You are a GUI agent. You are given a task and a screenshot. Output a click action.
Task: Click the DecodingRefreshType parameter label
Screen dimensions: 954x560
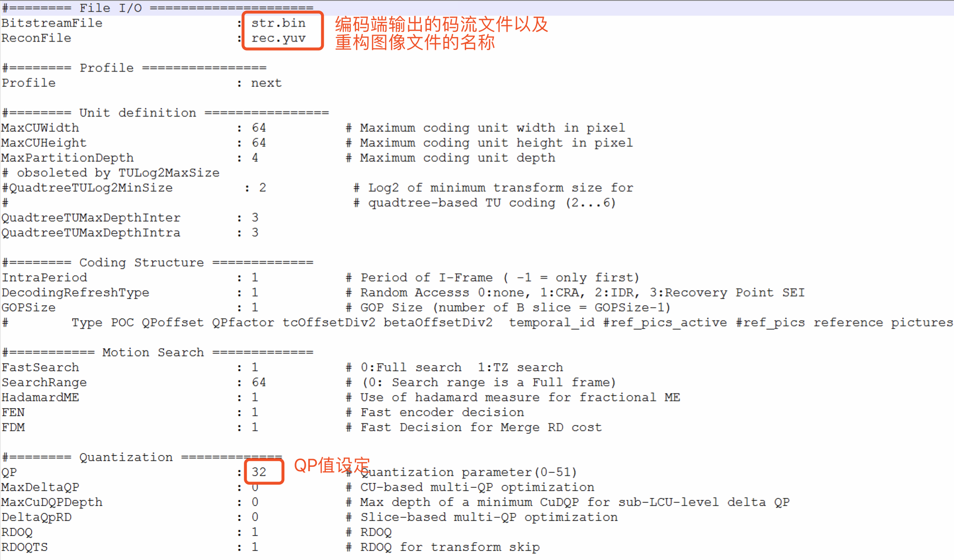(x=76, y=293)
